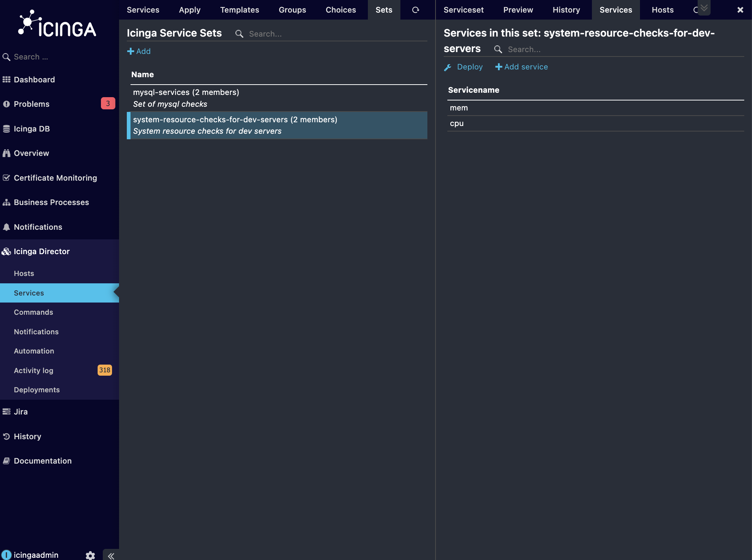
Task: Close the detail panel with X
Action: pyautogui.click(x=740, y=10)
